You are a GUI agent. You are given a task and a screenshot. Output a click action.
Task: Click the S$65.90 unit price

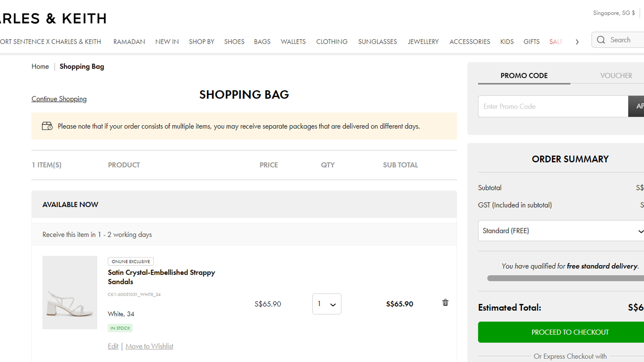tap(268, 304)
